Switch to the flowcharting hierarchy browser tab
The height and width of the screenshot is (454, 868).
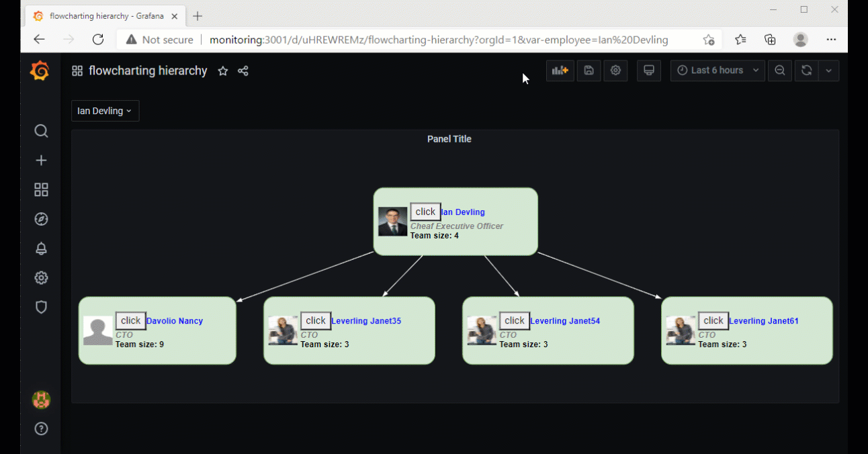click(x=101, y=15)
